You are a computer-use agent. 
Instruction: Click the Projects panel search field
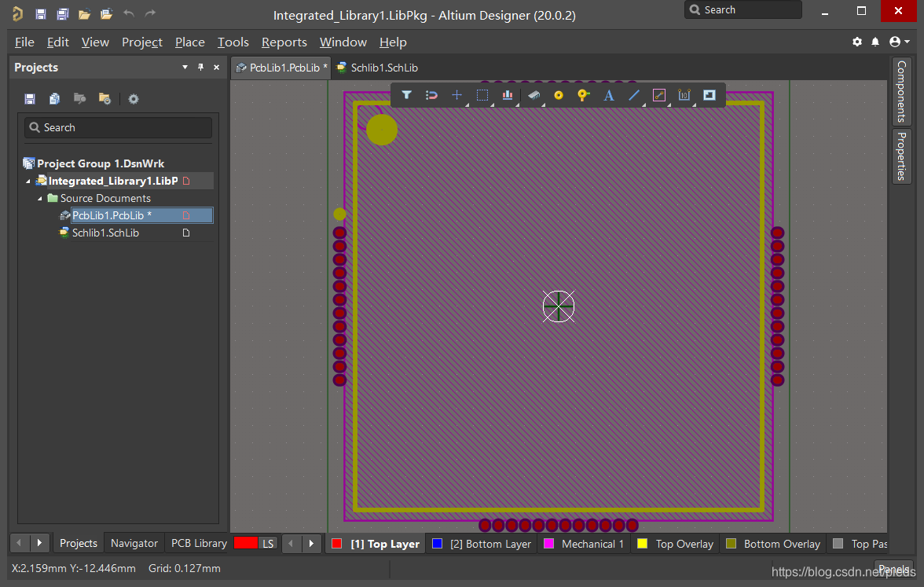[118, 127]
